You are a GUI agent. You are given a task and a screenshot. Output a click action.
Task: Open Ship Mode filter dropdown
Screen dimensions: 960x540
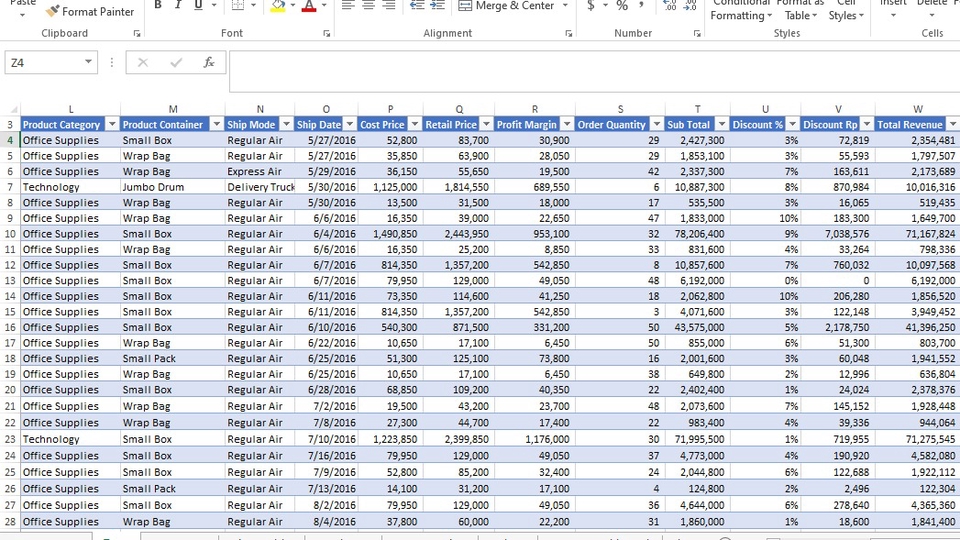(286, 124)
